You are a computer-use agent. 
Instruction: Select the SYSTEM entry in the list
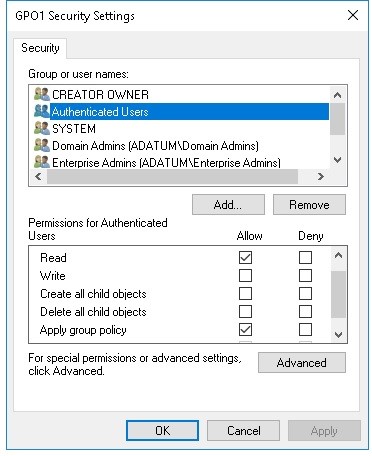click(x=74, y=129)
